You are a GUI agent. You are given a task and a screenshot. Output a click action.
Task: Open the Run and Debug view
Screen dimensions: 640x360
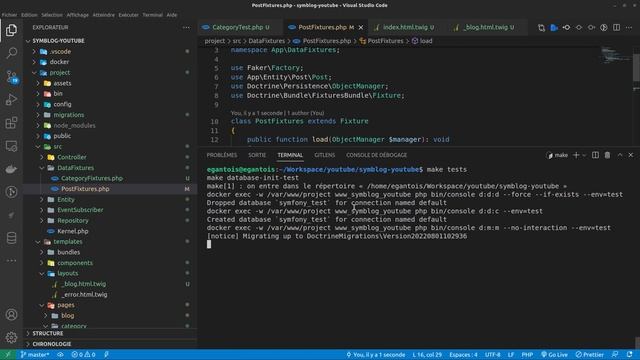click(x=11, y=99)
